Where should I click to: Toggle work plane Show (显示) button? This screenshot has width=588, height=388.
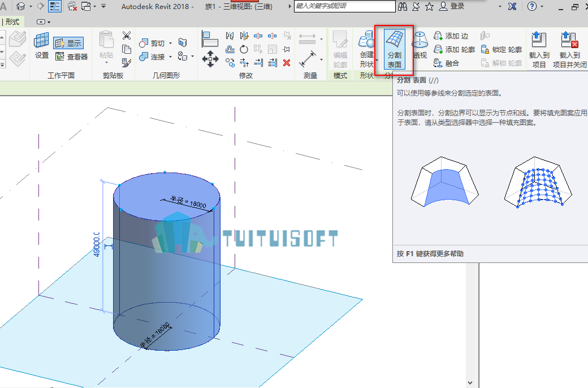click(68, 43)
